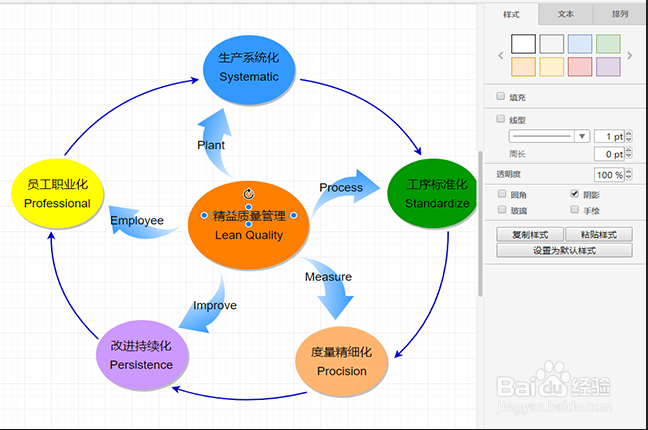Enable the 填充 fill checkbox
Image resolution: width=648 pixels, height=430 pixels.
click(x=500, y=96)
